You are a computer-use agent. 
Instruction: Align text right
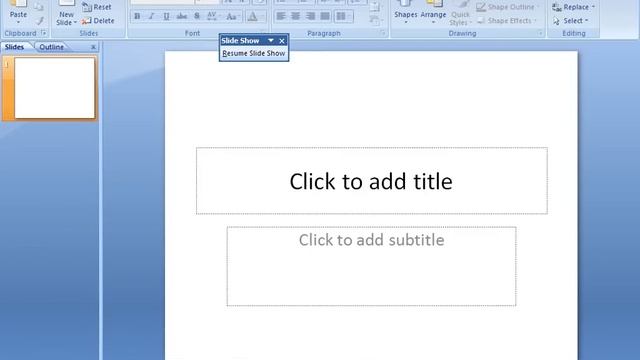point(310,16)
